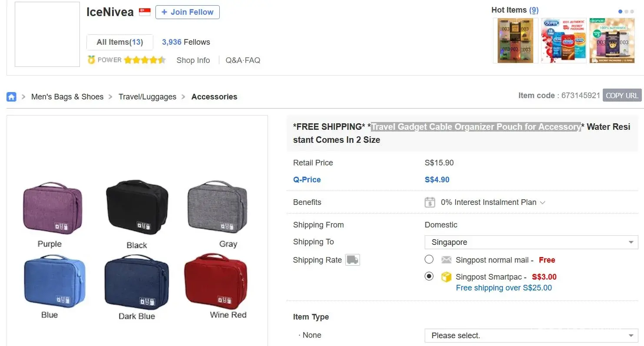
Task: Open the Item Type Please select dropdown
Action: tap(531, 336)
